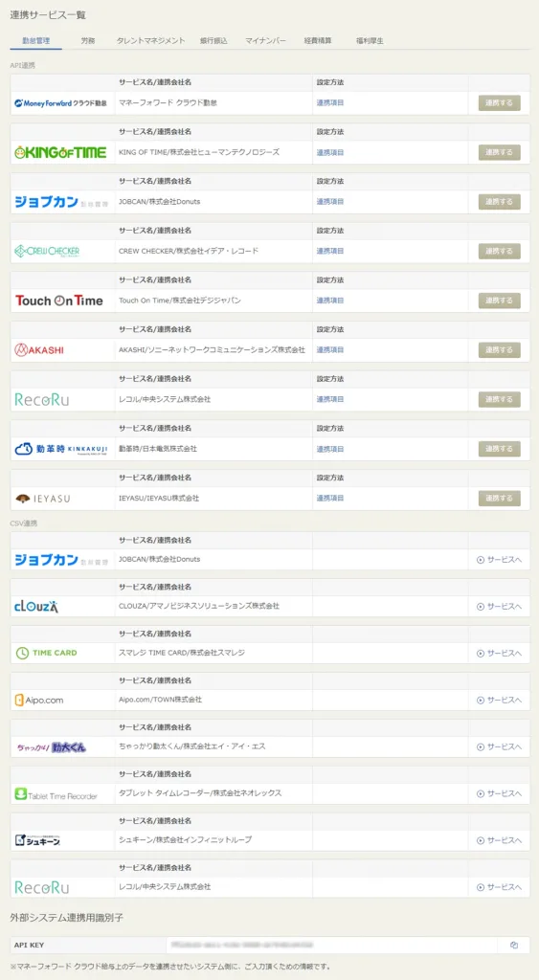Screen dimensions: 539x980
Task: Click the KING OF TIME logo
Action: 60,152
